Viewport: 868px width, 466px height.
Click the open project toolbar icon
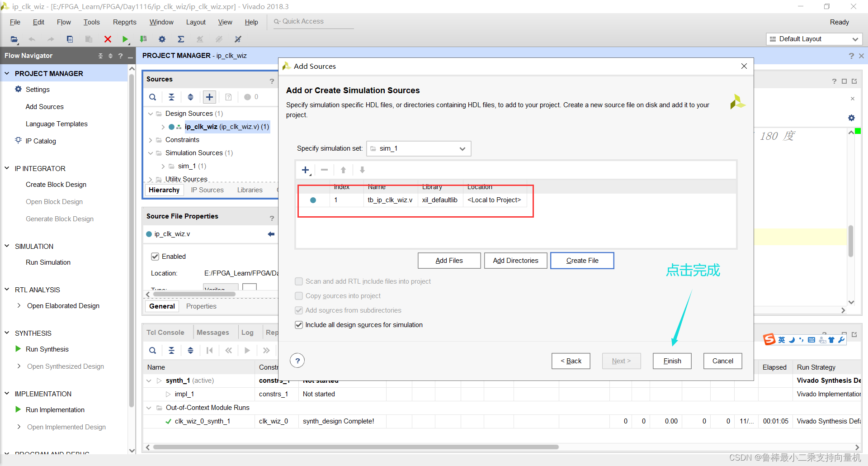pyautogui.click(x=14, y=39)
